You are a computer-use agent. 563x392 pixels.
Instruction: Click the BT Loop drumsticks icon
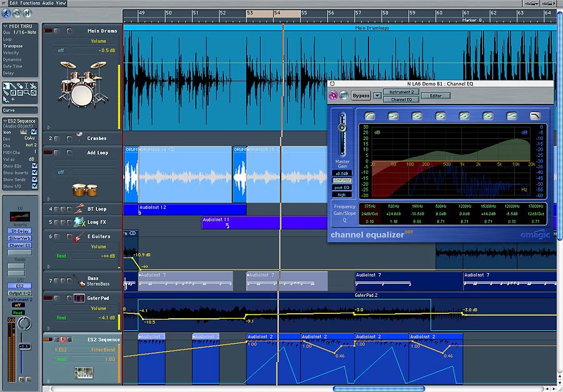79,208
